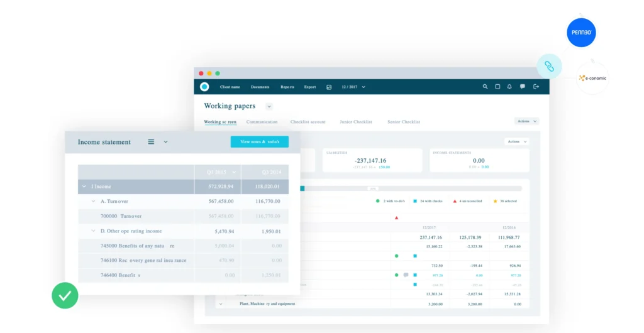Image resolution: width=644 pixels, height=333 pixels.
Task: Expand the Working papers title dropdown
Action: pos(269,106)
